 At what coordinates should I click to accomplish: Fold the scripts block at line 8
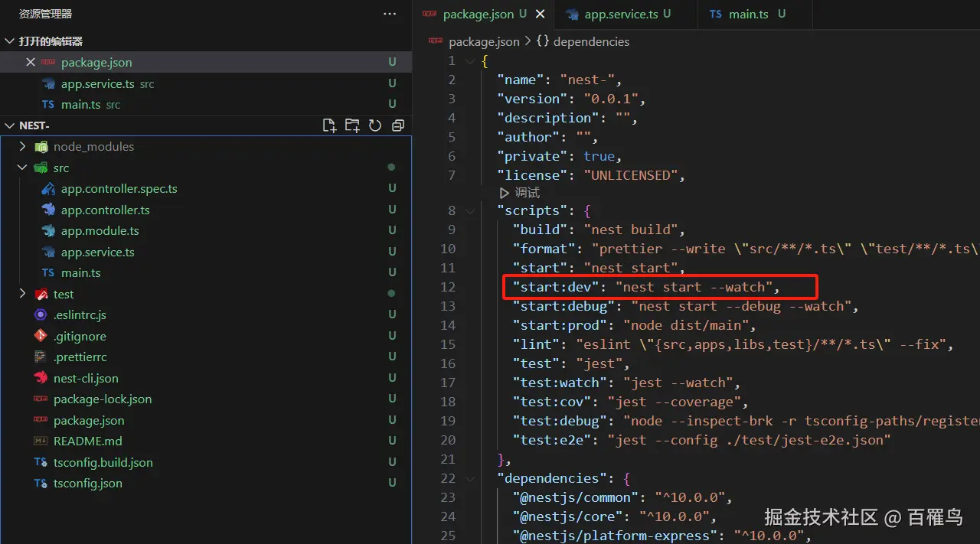469,210
